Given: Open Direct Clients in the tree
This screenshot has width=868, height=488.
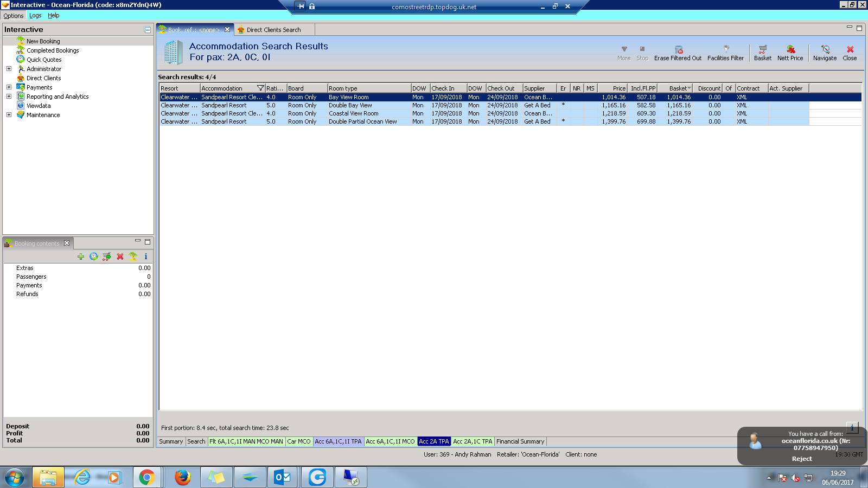Looking at the screenshot, I should point(44,78).
